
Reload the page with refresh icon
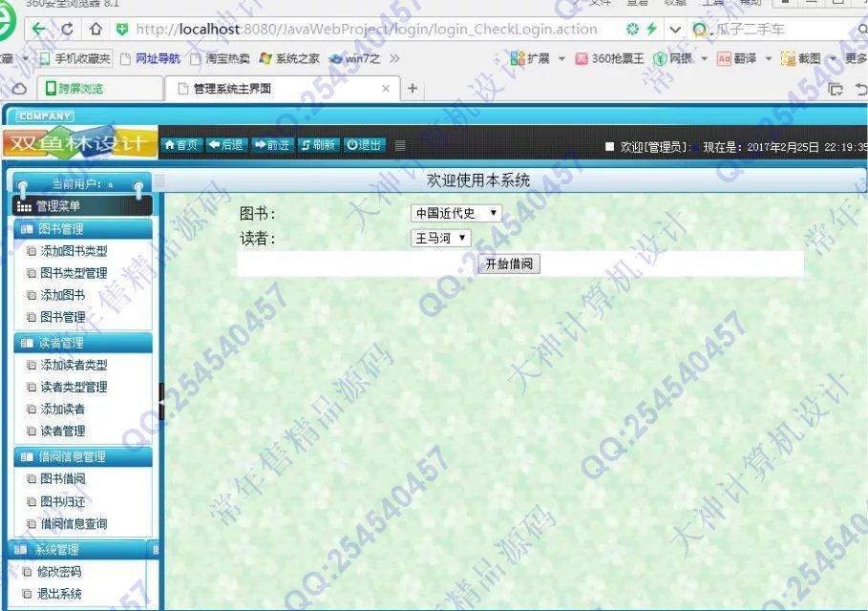pyautogui.click(x=68, y=29)
